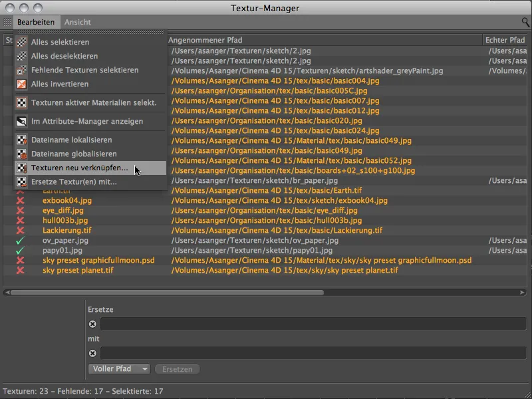Select texture sky preset planet.tif
Image resolution: width=532 pixels, height=399 pixels.
click(78, 271)
